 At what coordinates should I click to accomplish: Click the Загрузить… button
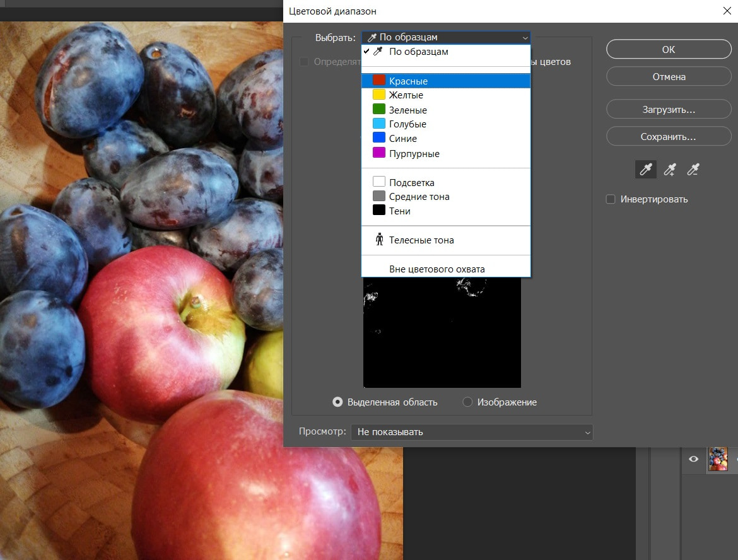(x=669, y=110)
